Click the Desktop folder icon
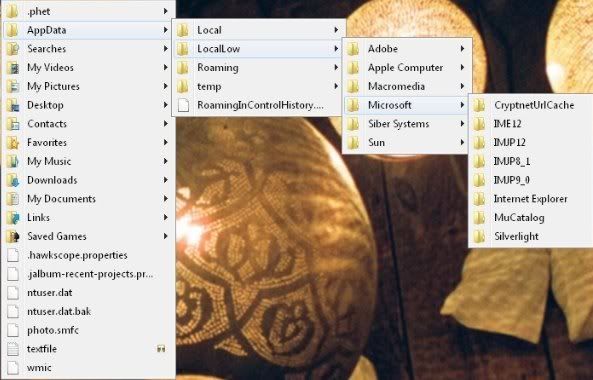 tap(12, 105)
